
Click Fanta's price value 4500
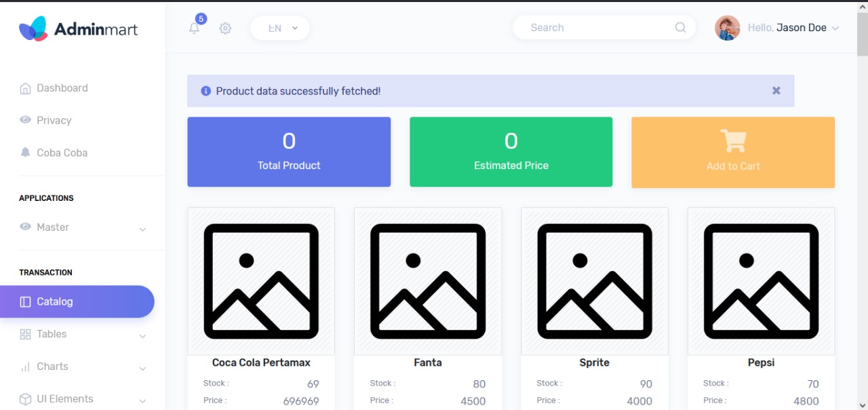[x=473, y=401]
